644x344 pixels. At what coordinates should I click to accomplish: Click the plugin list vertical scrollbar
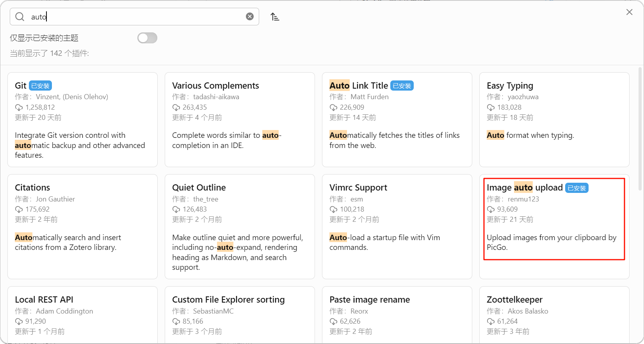tap(640, 129)
